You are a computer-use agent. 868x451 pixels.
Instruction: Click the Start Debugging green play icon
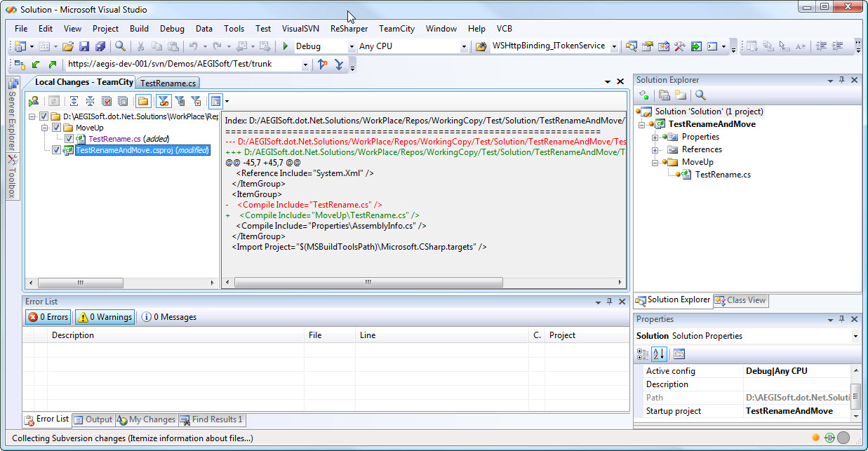click(286, 46)
